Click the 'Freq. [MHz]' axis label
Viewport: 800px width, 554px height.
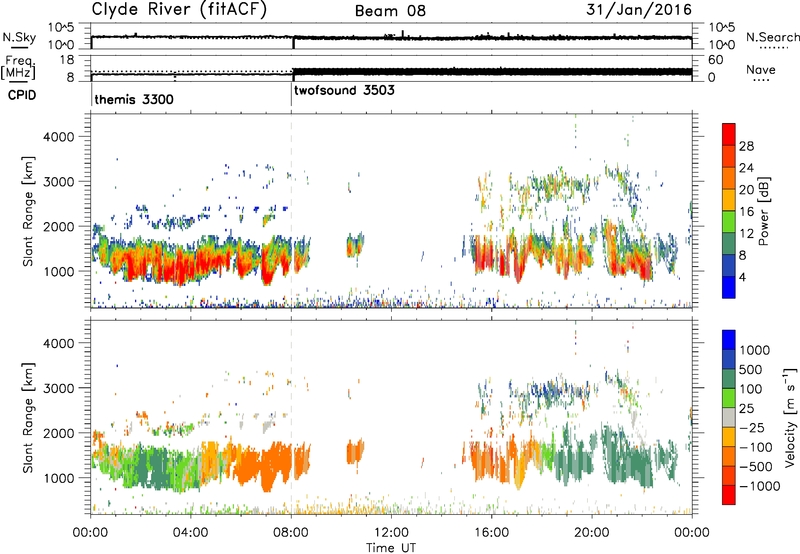[x=19, y=67]
